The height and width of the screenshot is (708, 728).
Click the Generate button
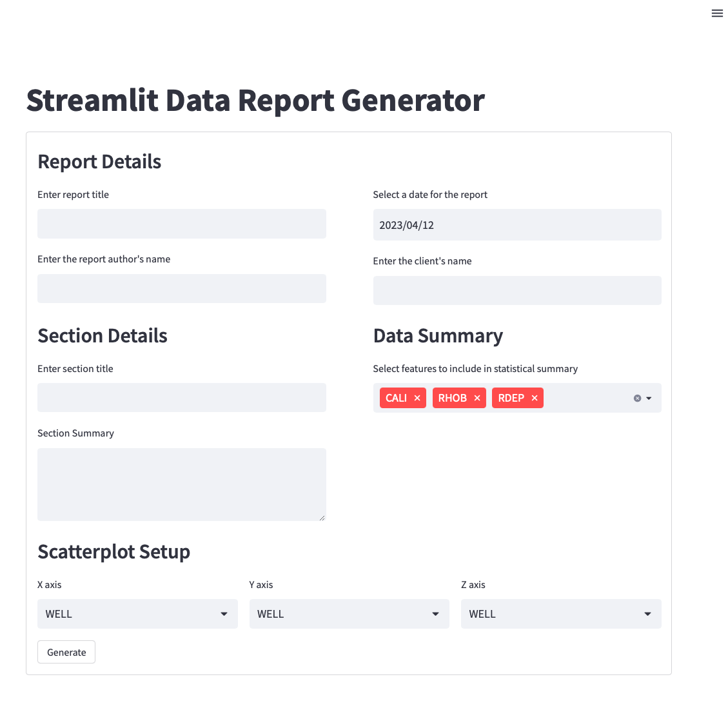point(66,652)
